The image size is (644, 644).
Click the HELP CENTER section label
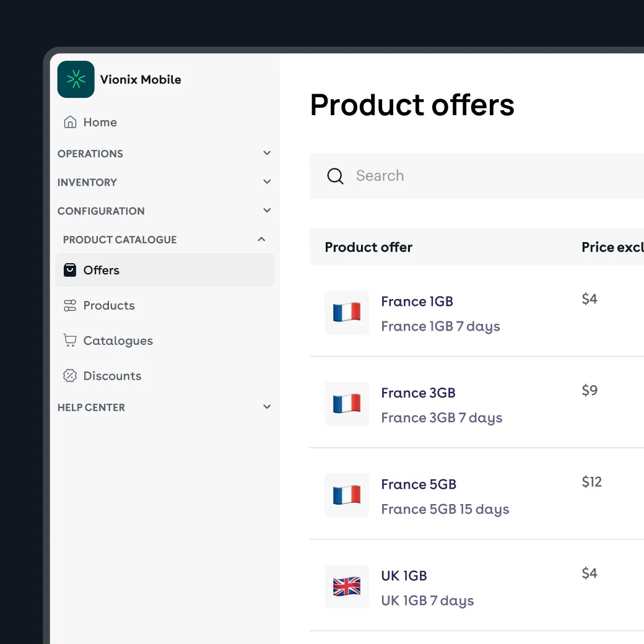(x=91, y=407)
